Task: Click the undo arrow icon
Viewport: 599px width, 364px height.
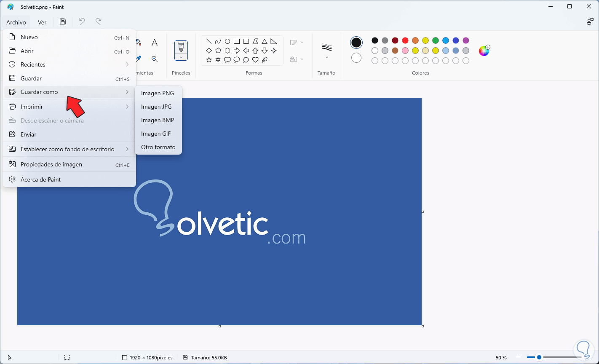Action: click(82, 22)
